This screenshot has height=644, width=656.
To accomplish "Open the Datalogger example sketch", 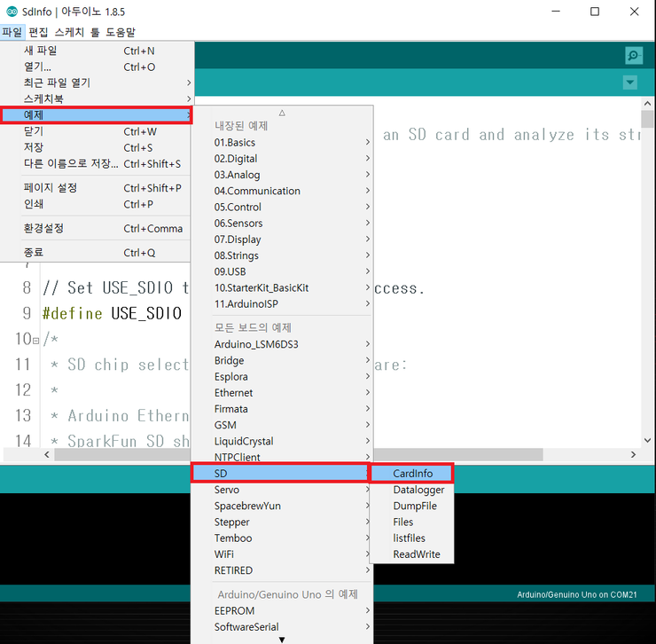I will pyautogui.click(x=411, y=490).
